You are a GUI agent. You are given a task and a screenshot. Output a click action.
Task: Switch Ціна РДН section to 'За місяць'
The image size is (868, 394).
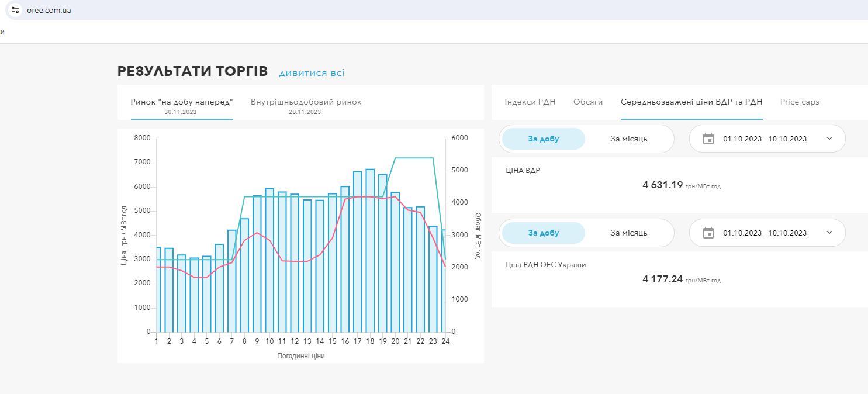(628, 233)
